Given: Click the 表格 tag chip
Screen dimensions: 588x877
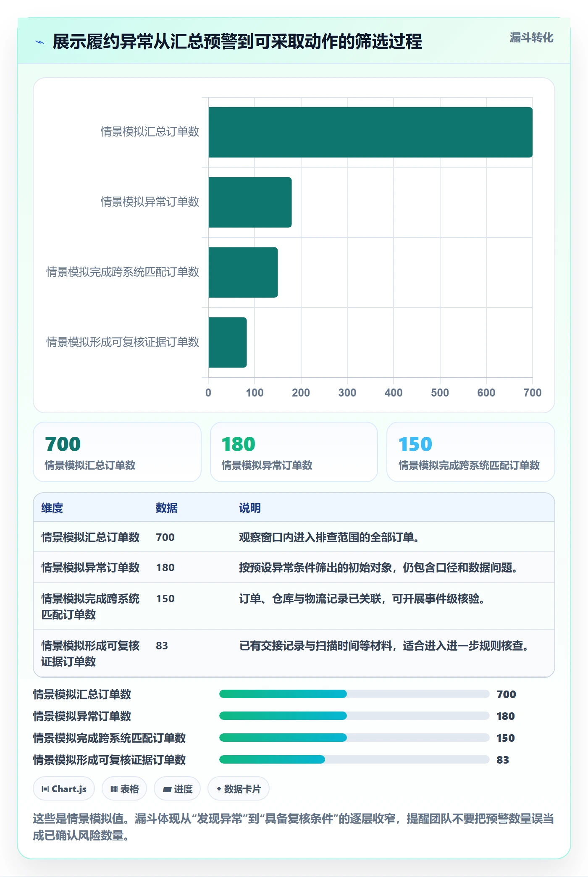Looking at the screenshot, I should pyautogui.click(x=124, y=789).
